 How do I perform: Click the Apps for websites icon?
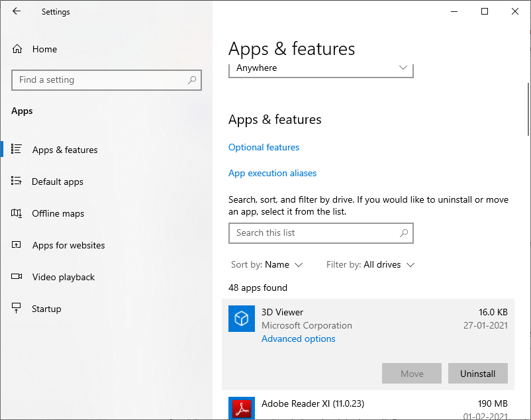point(17,244)
